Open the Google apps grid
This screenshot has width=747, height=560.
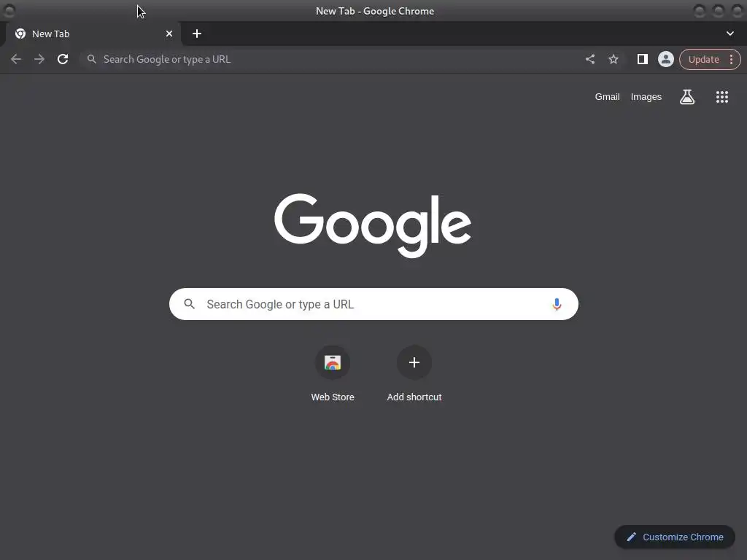[721, 97]
